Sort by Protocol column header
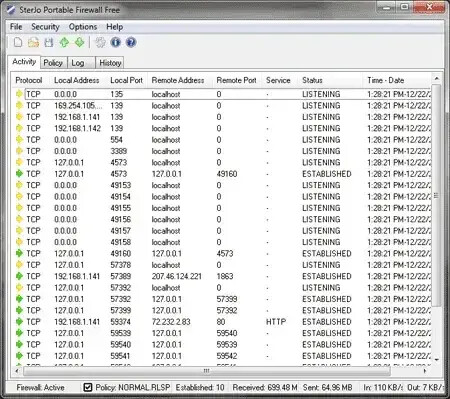 tap(29, 80)
